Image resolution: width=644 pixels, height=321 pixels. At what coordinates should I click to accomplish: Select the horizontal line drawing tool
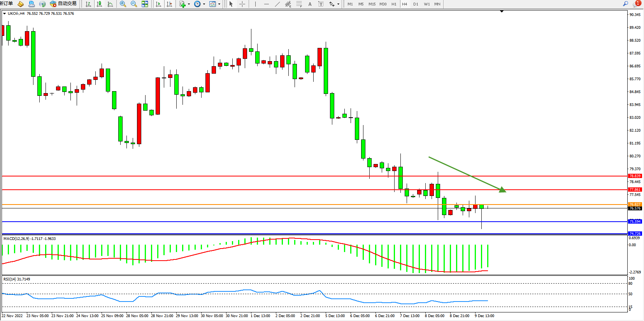(266, 4)
